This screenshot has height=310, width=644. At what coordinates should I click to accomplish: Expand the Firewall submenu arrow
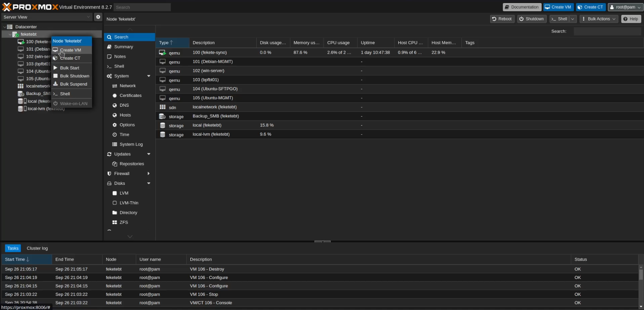[x=149, y=173]
